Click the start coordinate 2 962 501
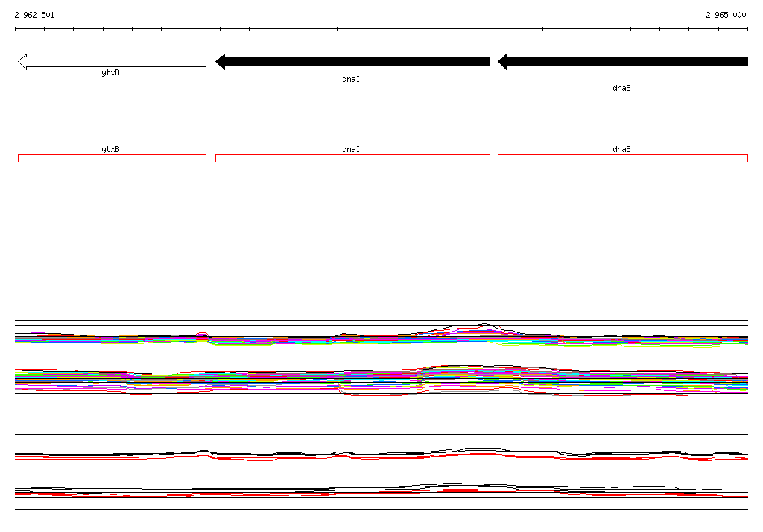763x532 pixels. 34,15
